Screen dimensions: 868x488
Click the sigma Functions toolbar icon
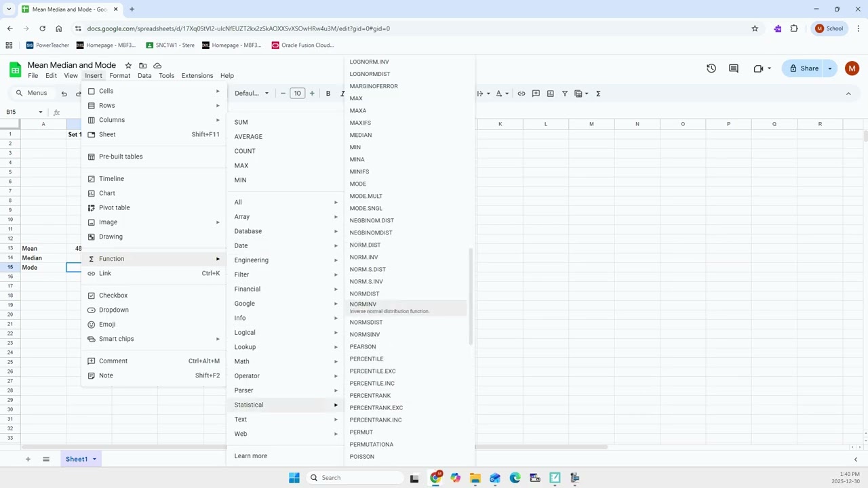point(598,94)
